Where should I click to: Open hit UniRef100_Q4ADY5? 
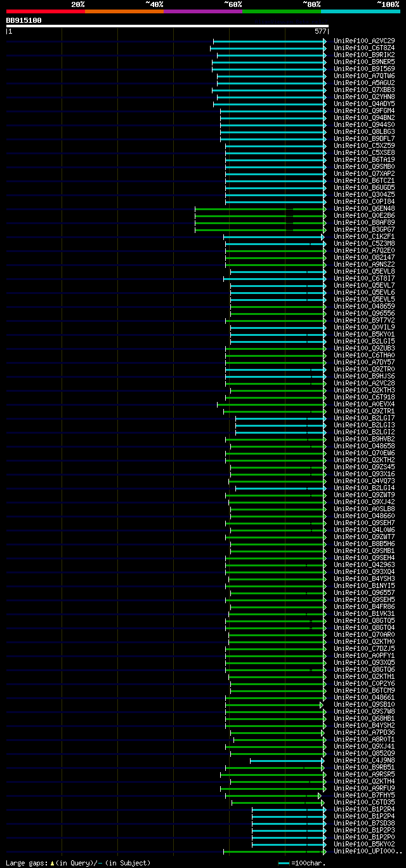[x=364, y=103]
